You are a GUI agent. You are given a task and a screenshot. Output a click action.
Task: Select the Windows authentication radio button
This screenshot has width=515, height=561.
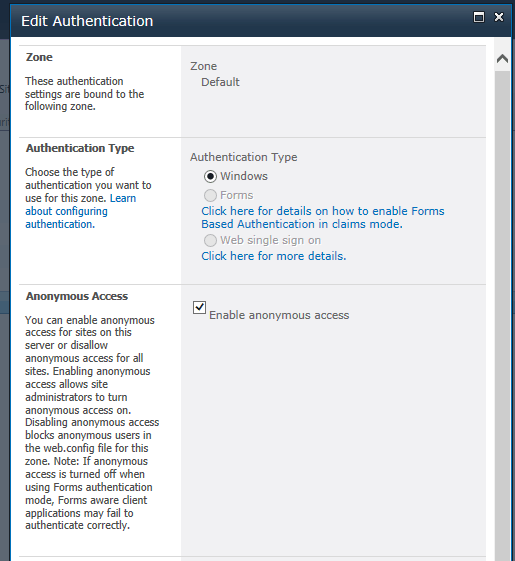[210, 176]
